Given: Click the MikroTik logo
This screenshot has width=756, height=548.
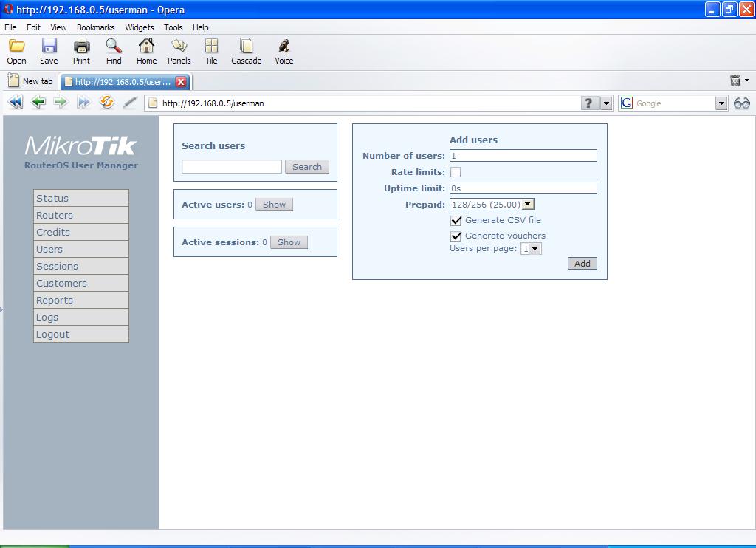Looking at the screenshot, I should coord(81,146).
